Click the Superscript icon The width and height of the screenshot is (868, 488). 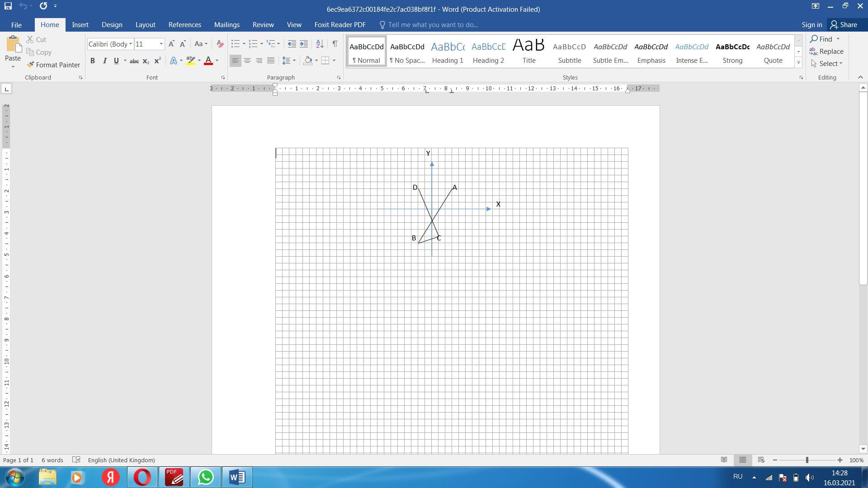[157, 61]
